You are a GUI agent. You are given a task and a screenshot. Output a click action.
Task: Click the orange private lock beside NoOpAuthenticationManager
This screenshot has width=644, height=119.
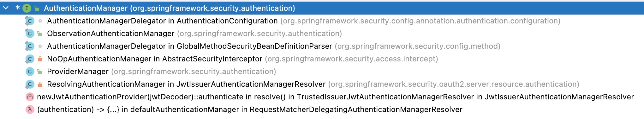[40, 59]
